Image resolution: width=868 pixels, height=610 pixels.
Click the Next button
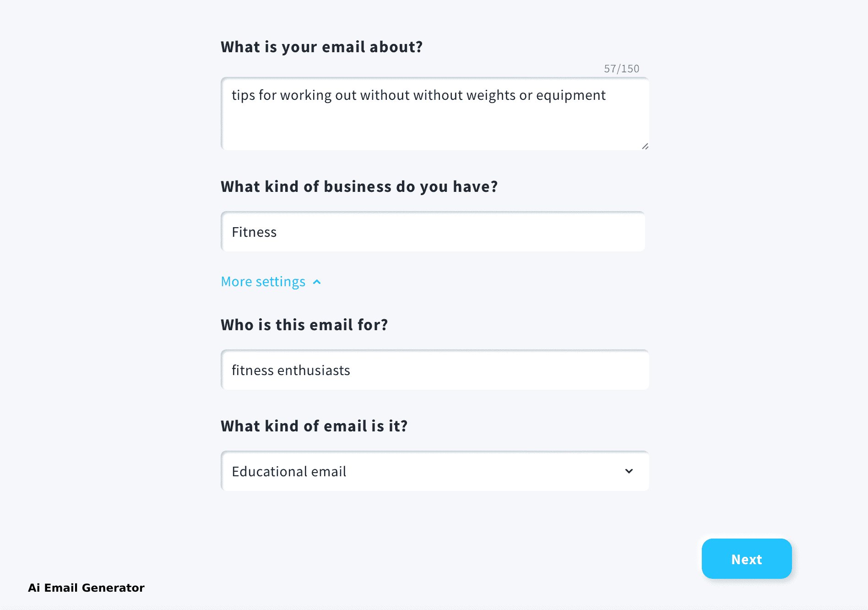coord(746,559)
